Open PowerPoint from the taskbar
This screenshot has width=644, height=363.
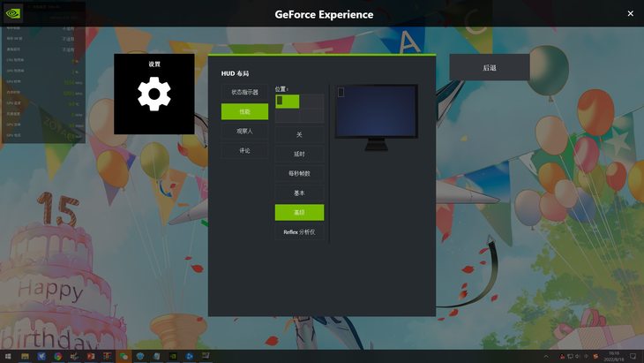[x=91, y=356]
